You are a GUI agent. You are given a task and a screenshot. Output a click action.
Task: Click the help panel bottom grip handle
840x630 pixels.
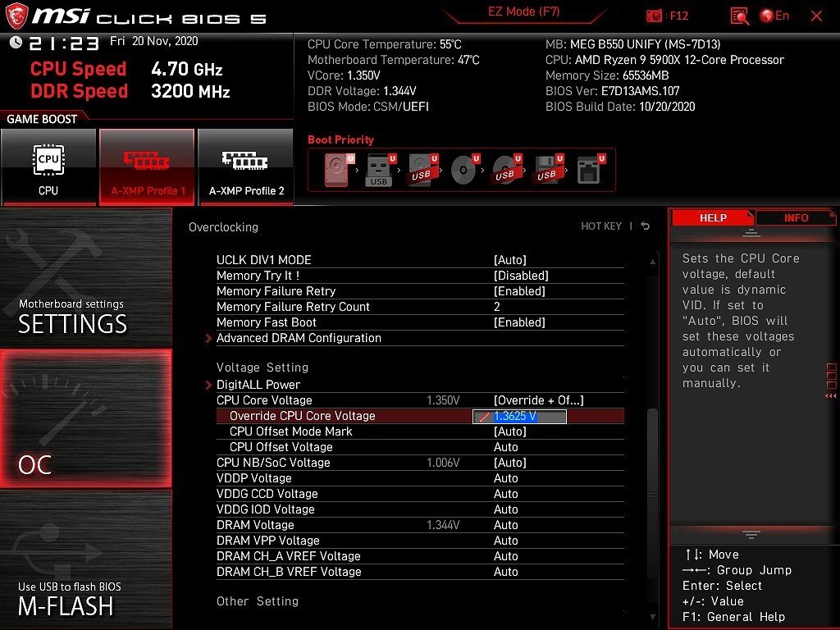(x=751, y=534)
